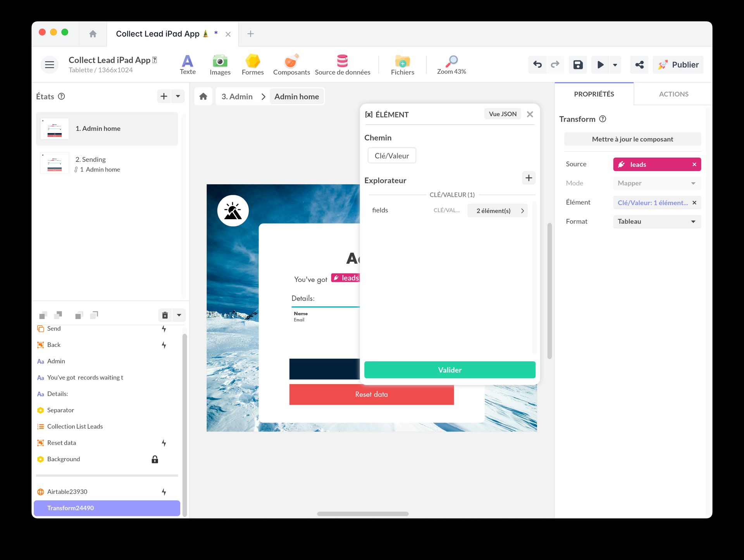The width and height of the screenshot is (744, 560).
Task: Click the Valider button
Action: pyautogui.click(x=449, y=370)
